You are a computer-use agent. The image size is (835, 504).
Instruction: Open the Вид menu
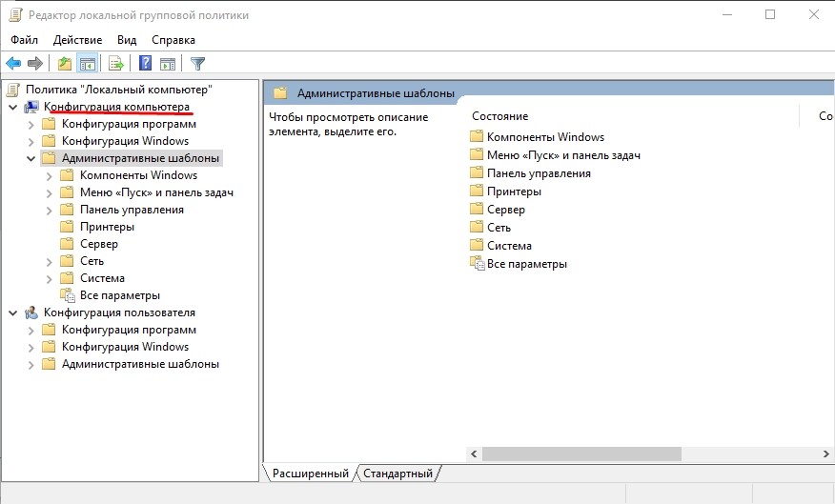tap(127, 40)
